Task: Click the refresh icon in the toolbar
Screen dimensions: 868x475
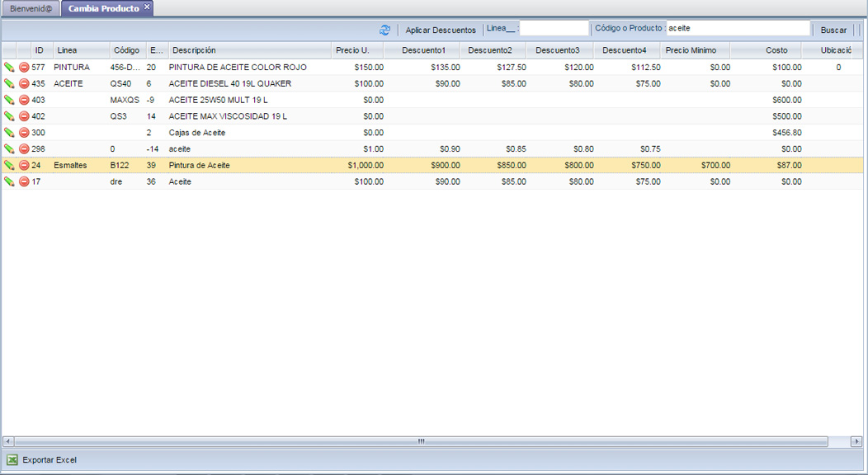Action: pos(384,30)
